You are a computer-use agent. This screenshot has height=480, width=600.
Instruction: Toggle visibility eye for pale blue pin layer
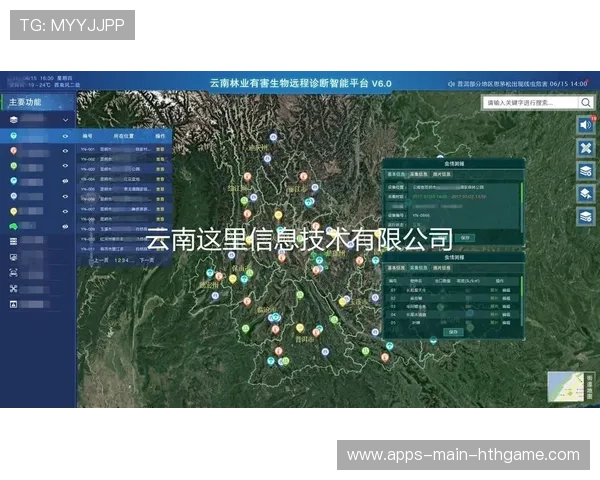pyautogui.click(x=65, y=196)
